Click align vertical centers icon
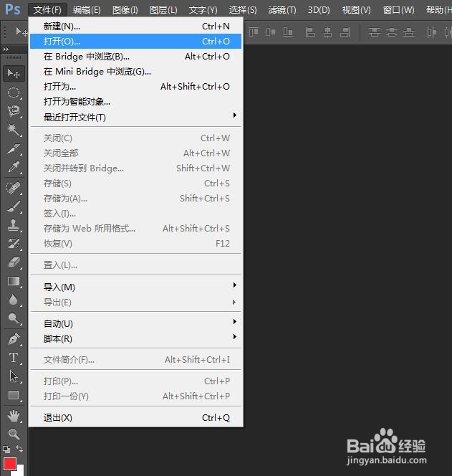Image resolution: width=452 pixels, height=476 pixels. [x=271, y=32]
